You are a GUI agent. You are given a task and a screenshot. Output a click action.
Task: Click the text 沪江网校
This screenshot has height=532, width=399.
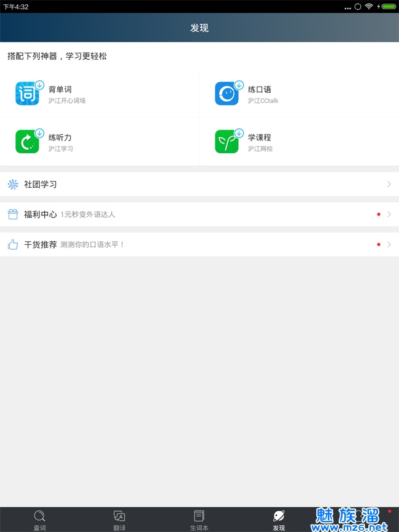(x=260, y=148)
